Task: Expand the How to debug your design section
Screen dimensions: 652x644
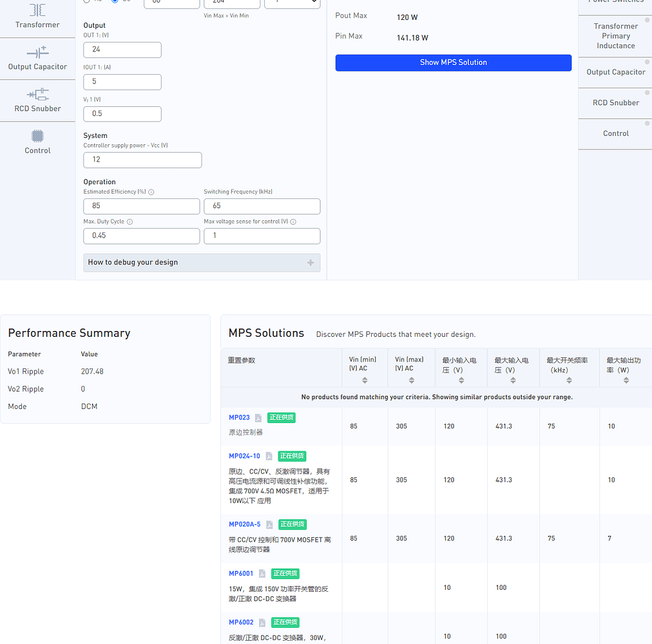Action: tap(311, 262)
